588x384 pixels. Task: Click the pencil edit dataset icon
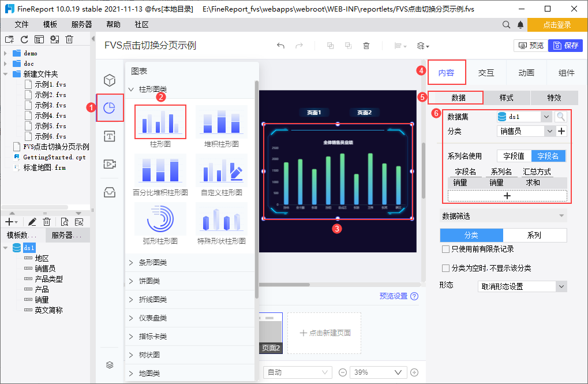pyautogui.click(x=32, y=222)
